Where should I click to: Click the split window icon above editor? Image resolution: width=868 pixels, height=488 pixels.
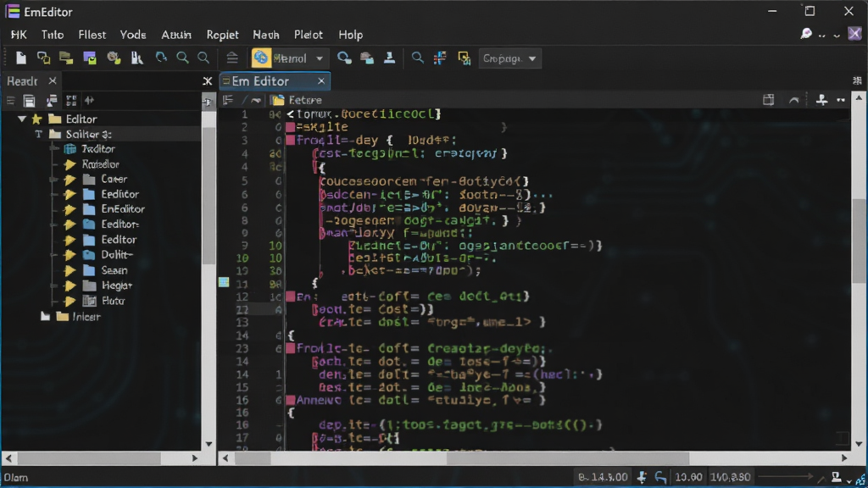click(x=768, y=100)
